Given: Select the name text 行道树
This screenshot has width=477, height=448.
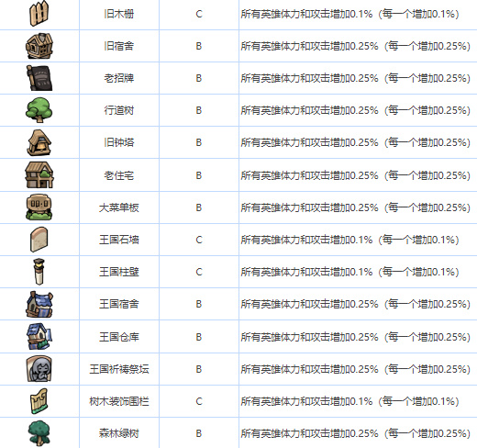Looking at the screenshot, I should [119, 110].
